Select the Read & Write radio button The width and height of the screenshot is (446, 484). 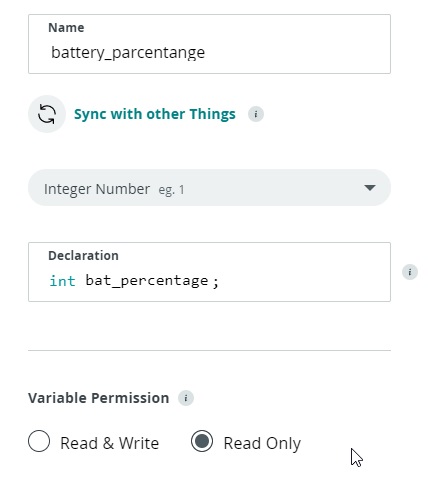coord(39,441)
